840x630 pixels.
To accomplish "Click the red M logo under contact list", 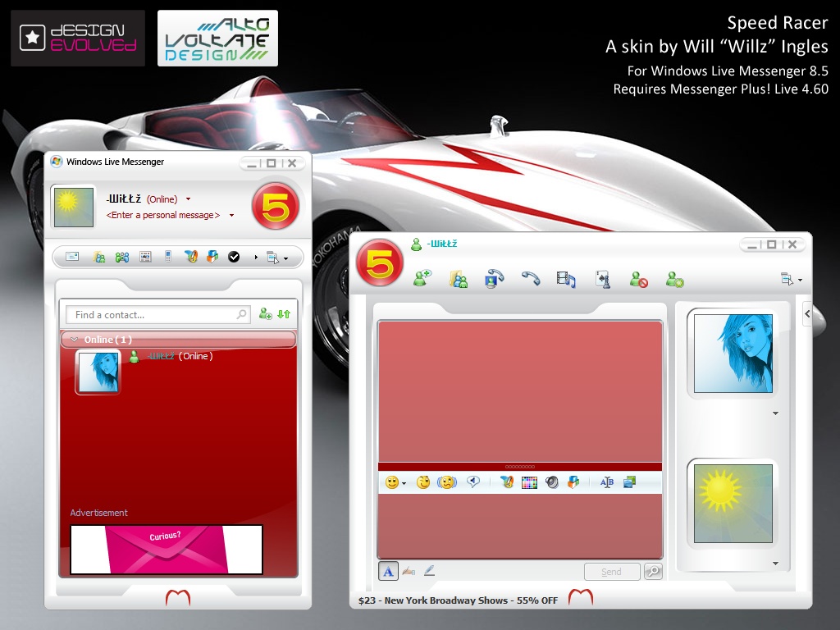I will [x=178, y=597].
